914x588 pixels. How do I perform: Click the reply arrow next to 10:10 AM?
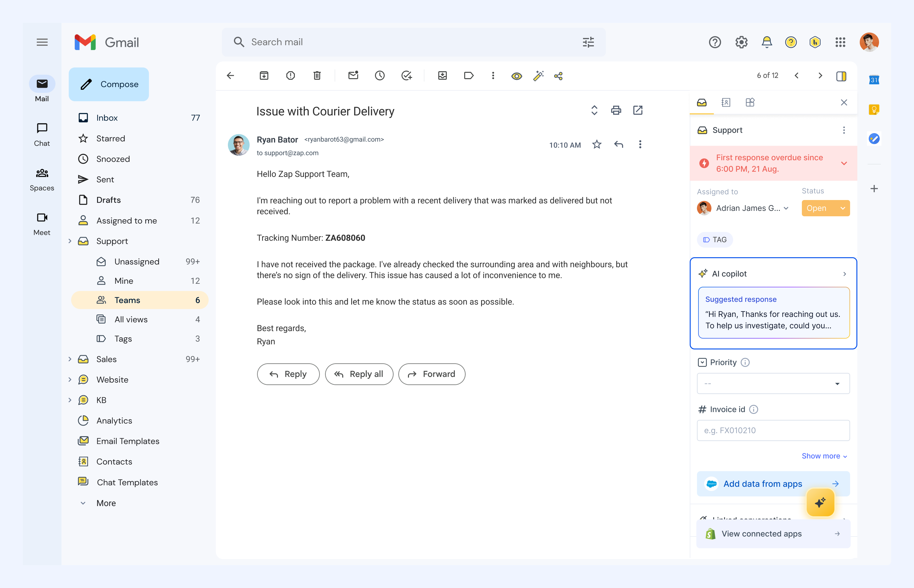pyautogui.click(x=619, y=144)
